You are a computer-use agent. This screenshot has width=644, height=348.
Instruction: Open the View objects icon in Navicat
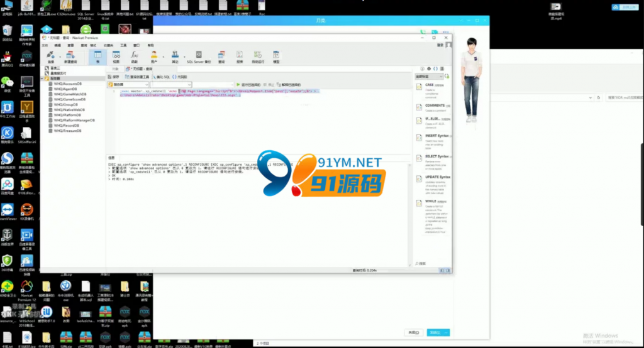tap(116, 57)
